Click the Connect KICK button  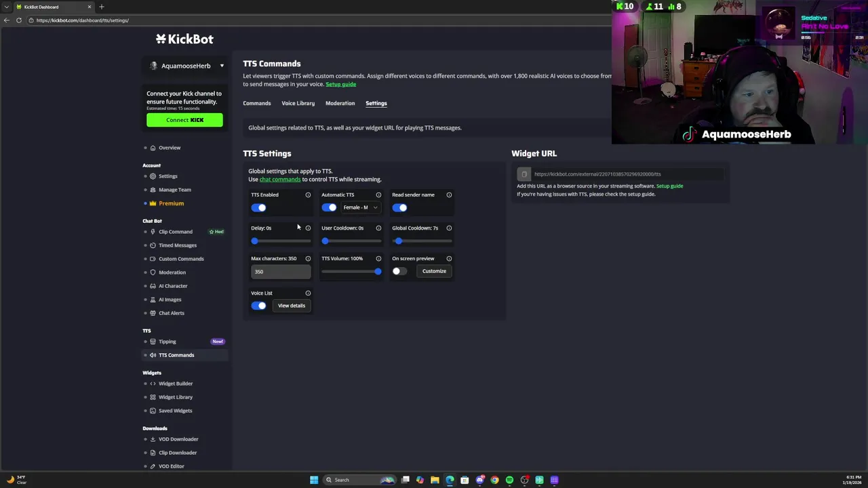coord(184,120)
